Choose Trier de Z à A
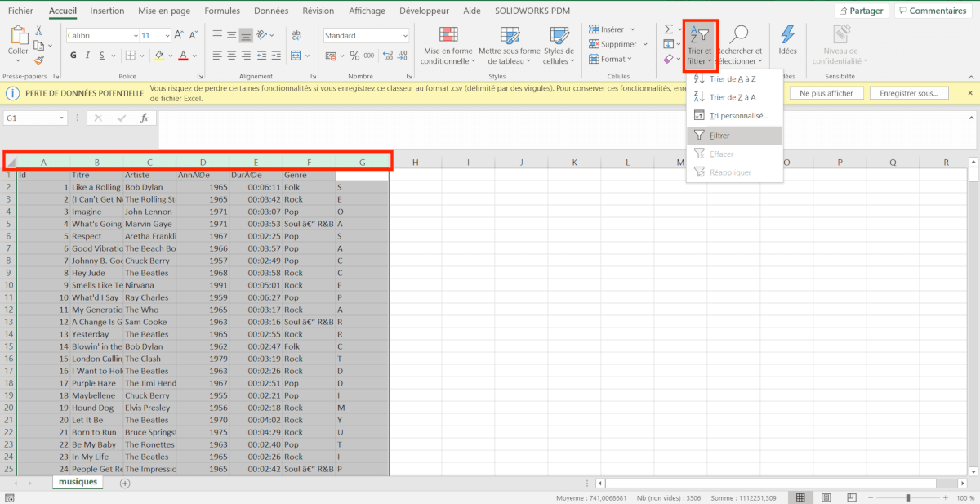 (x=733, y=97)
